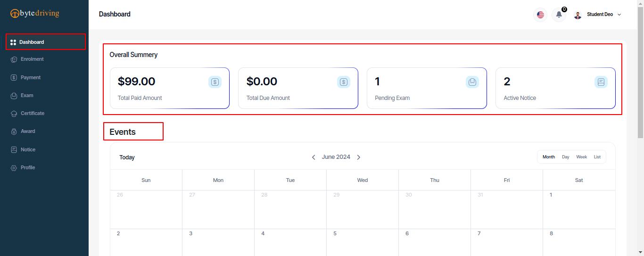Image resolution: width=644 pixels, height=256 pixels.
Task: Click the US flag language icon
Action: tap(540, 15)
